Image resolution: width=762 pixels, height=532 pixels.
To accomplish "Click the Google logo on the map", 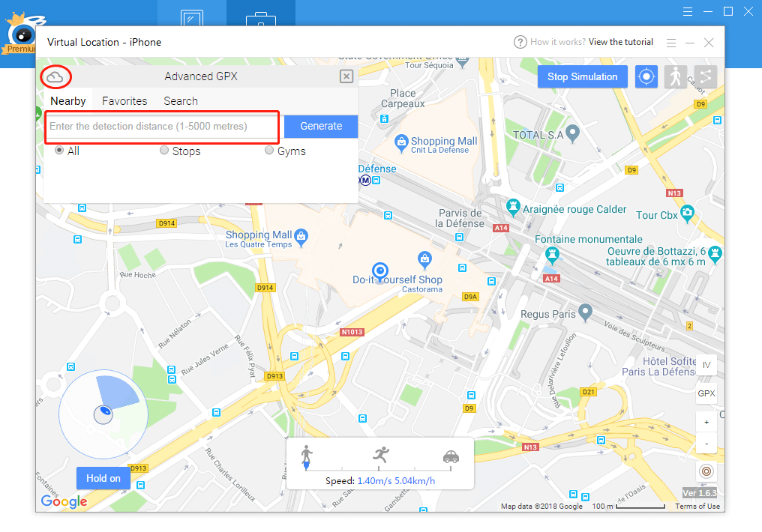I will 64,501.
